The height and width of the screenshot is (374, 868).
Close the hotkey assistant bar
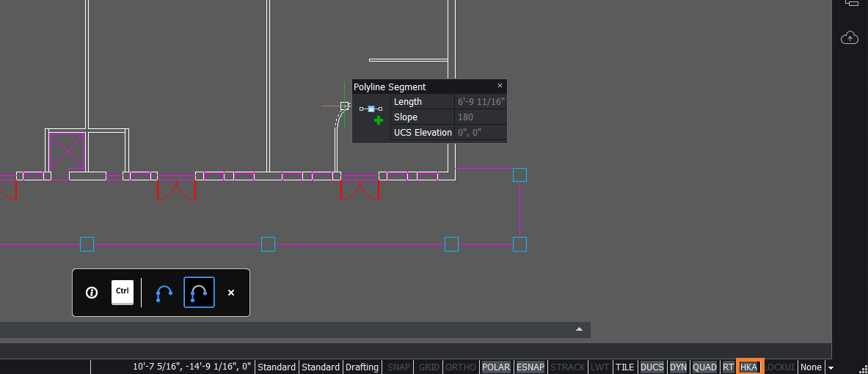pyautogui.click(x=231, y=293)
